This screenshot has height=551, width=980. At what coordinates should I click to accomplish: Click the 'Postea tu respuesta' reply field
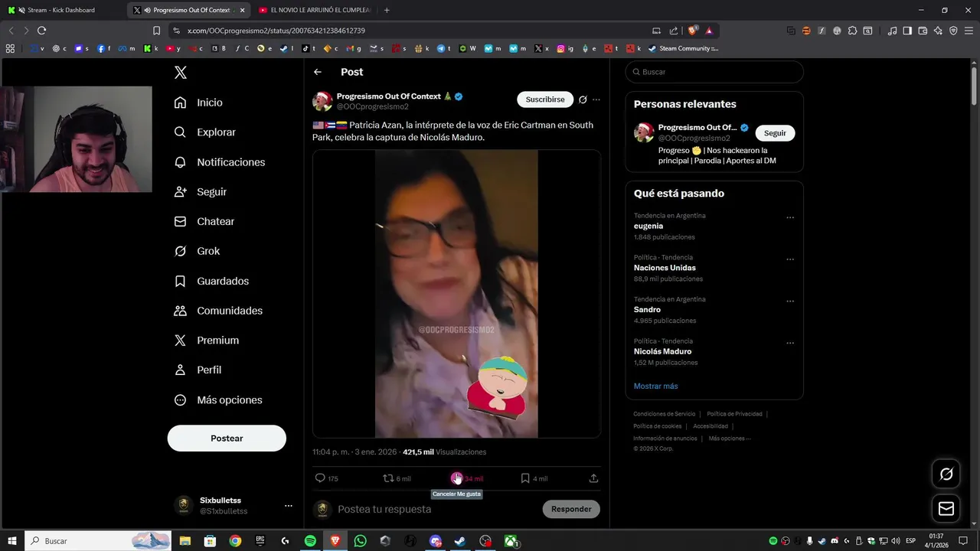[436, 510]
